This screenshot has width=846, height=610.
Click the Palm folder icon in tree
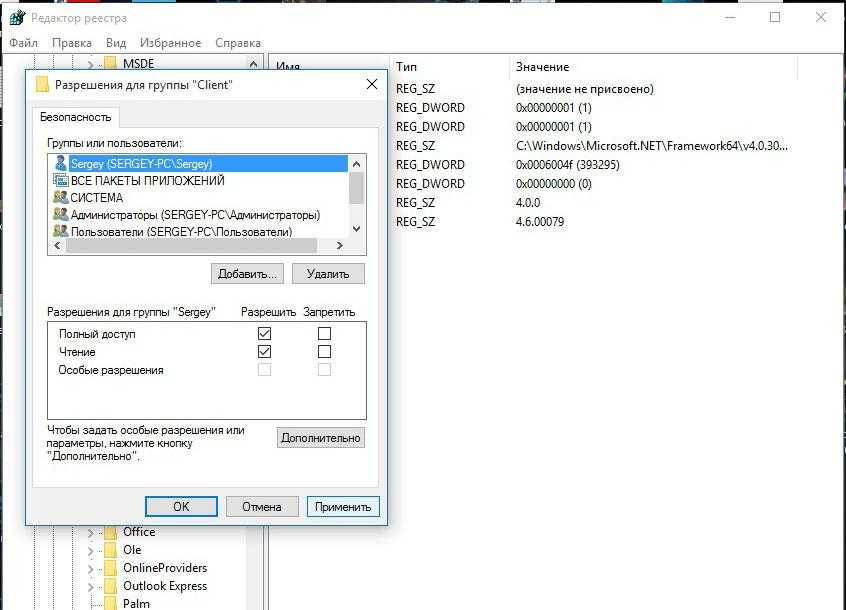click(111, 604)
